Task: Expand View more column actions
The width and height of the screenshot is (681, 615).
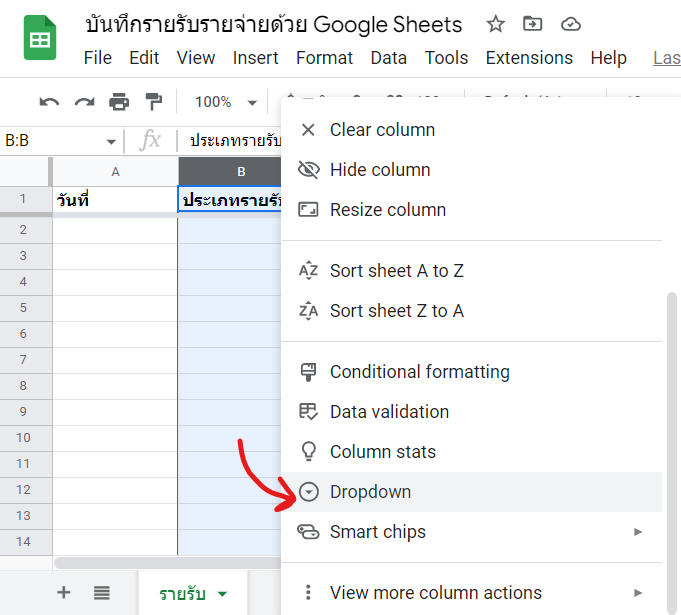Action: point(472,593)
